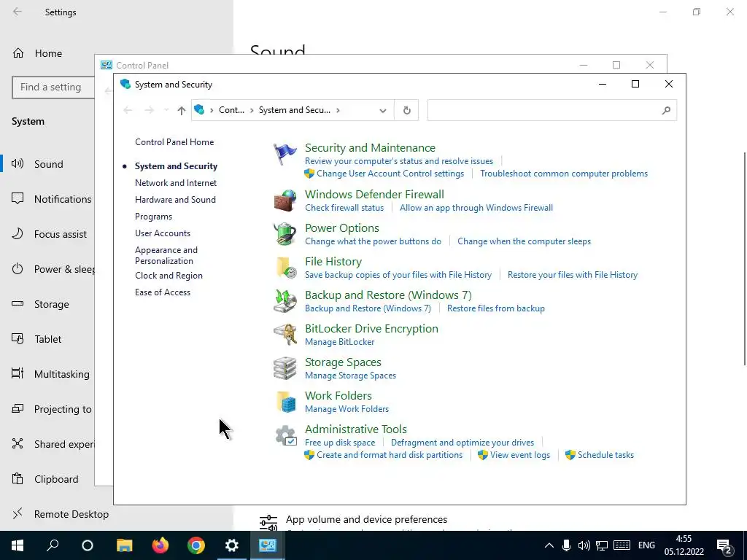Open Cortana circle on taskbar
This screenshot has height=560, width=747.
click(88, 545)
